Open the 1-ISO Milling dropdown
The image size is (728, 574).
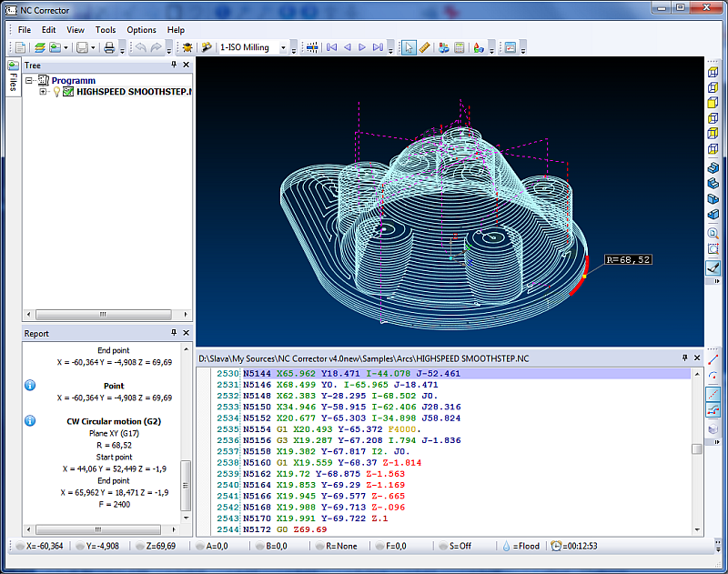pos(283,47)
